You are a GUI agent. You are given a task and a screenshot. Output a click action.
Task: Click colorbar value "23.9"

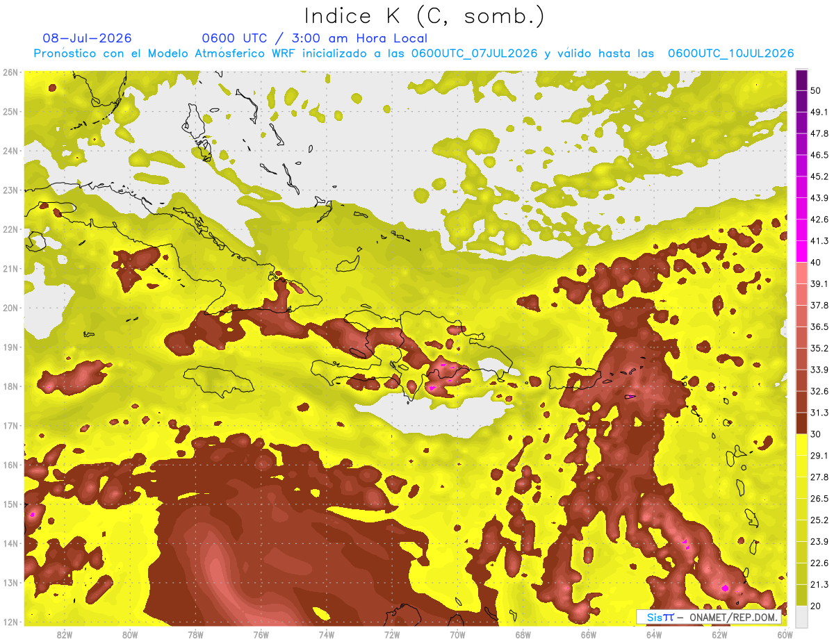click(819, 541)
